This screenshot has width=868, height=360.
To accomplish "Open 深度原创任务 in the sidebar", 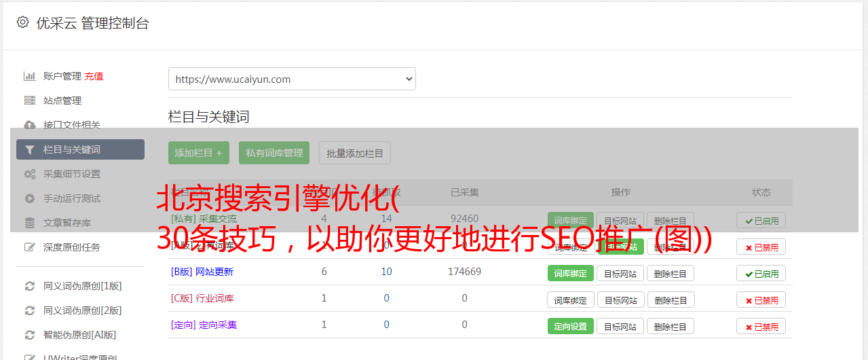I will (x=72, y=247).
